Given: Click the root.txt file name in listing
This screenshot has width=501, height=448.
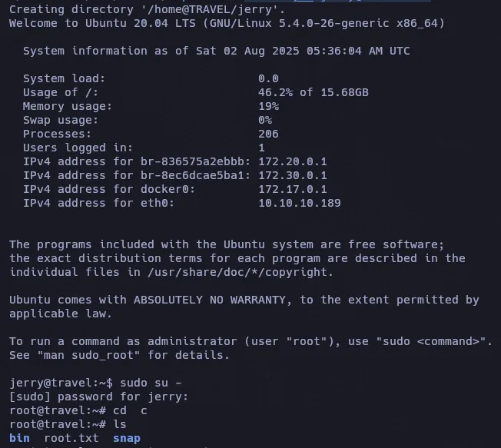Looking at the screenshot, I should coord(71,438).
